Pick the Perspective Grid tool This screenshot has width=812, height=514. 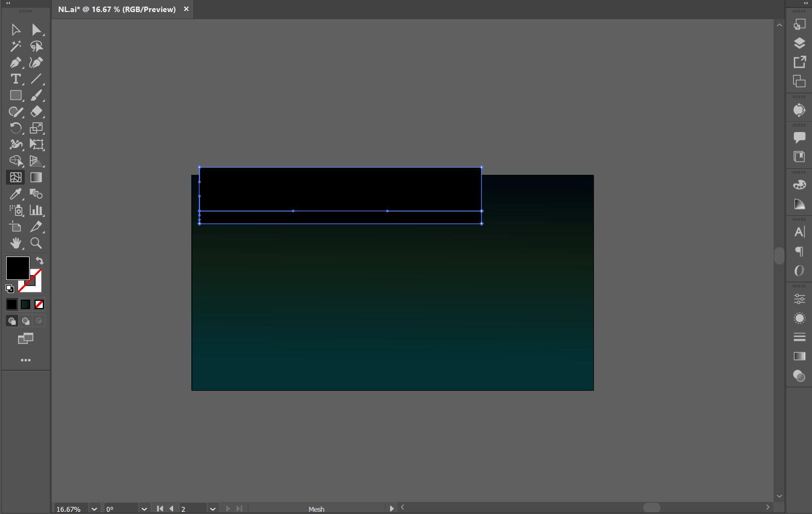pyautogui.click(x=36, y=161)
